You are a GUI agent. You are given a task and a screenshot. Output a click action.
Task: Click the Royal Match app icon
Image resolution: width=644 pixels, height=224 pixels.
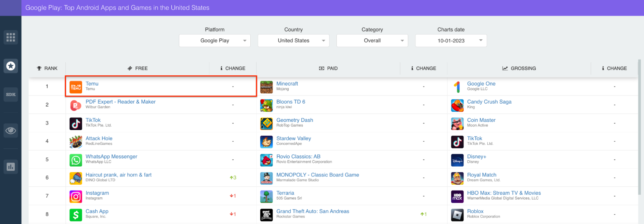pos(457,178)
